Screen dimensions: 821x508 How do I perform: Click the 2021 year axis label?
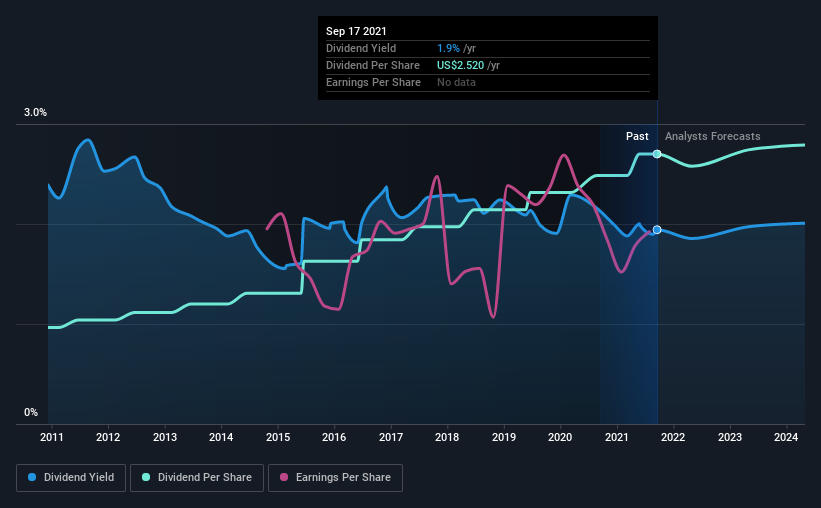[617, 437]
